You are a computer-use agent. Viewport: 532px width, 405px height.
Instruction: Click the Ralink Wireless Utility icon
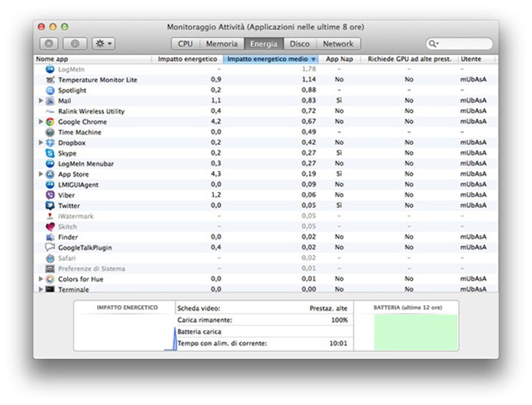pos(50,111)
